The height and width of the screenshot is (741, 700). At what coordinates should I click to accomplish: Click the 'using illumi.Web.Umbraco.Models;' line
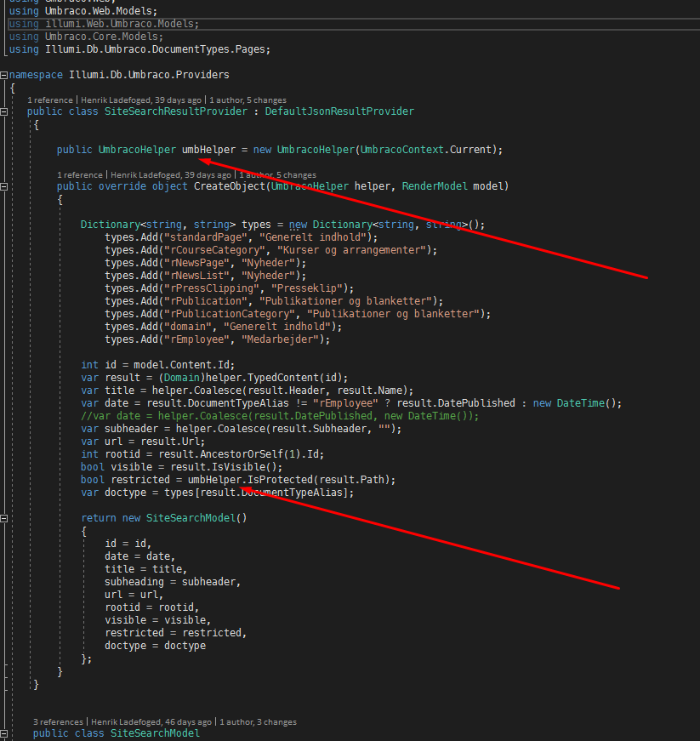(104, 24)
